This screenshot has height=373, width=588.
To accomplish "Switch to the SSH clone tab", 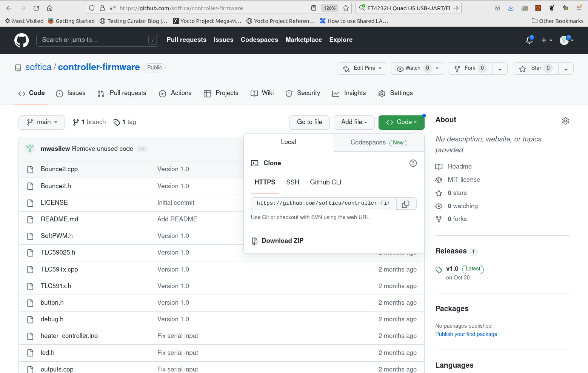I will 292,182.
